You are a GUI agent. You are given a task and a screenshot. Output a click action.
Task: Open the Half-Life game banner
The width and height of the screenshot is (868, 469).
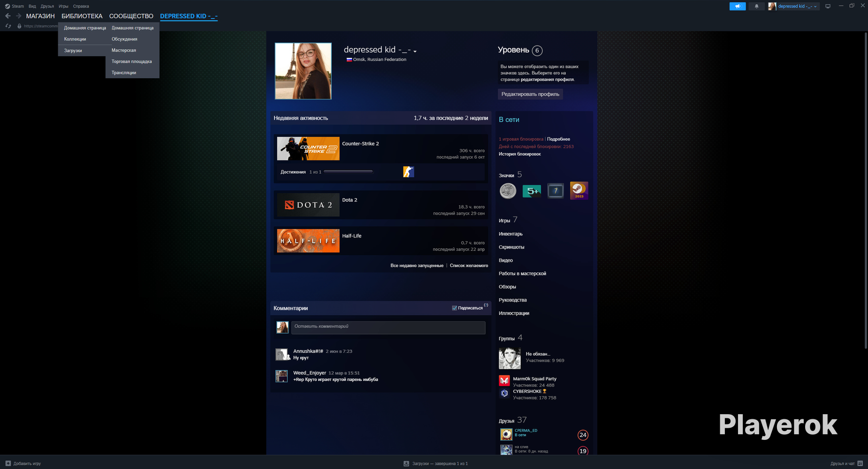point(308,241)
